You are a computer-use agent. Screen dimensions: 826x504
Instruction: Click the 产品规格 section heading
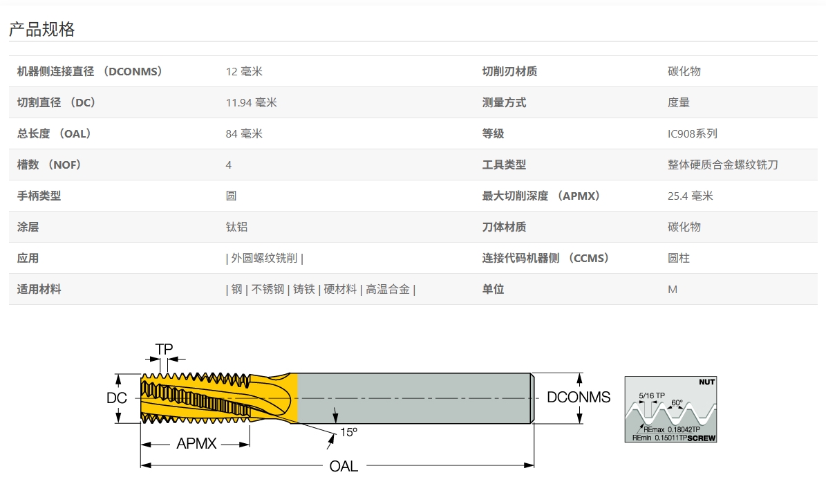pyautogui.click(x=42, y=29)
